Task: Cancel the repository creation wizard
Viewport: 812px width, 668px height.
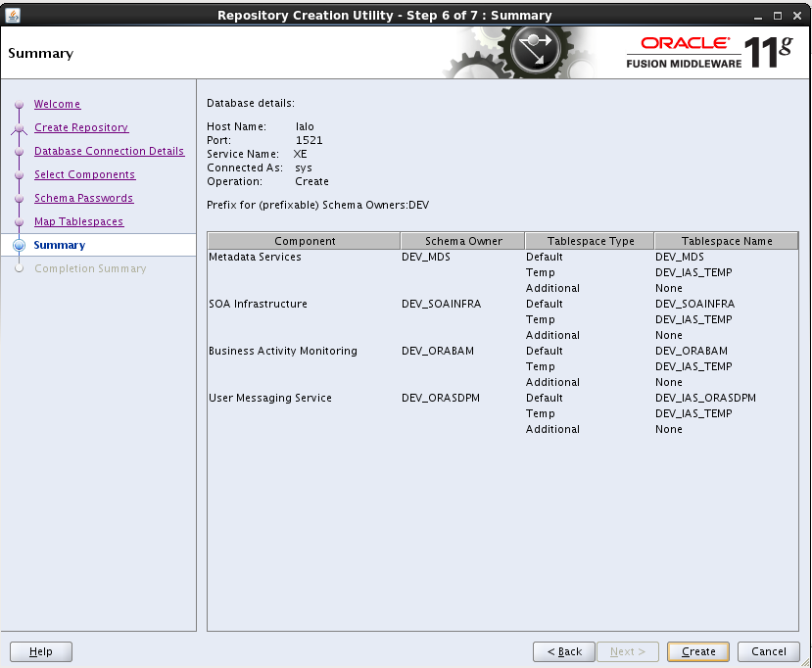Action: [769, 651]
